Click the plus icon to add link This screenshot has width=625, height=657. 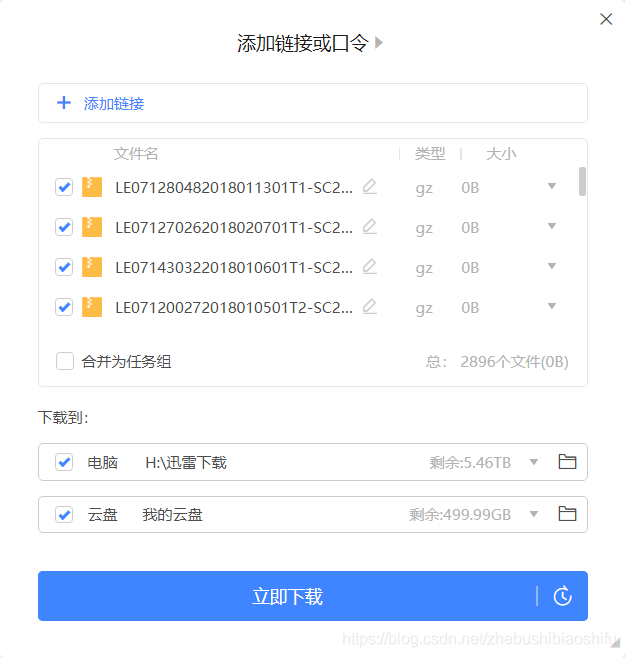64,103
